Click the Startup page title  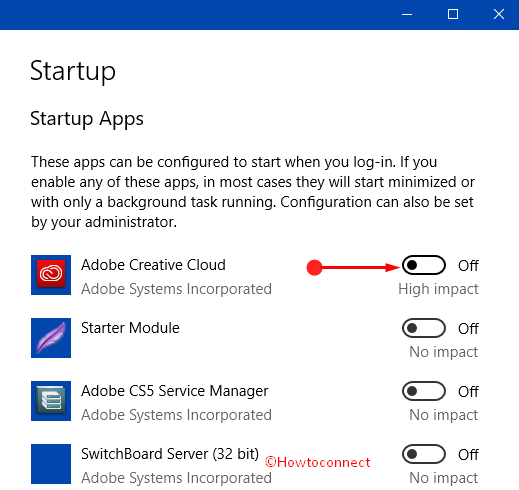click(x=73, y=72)
